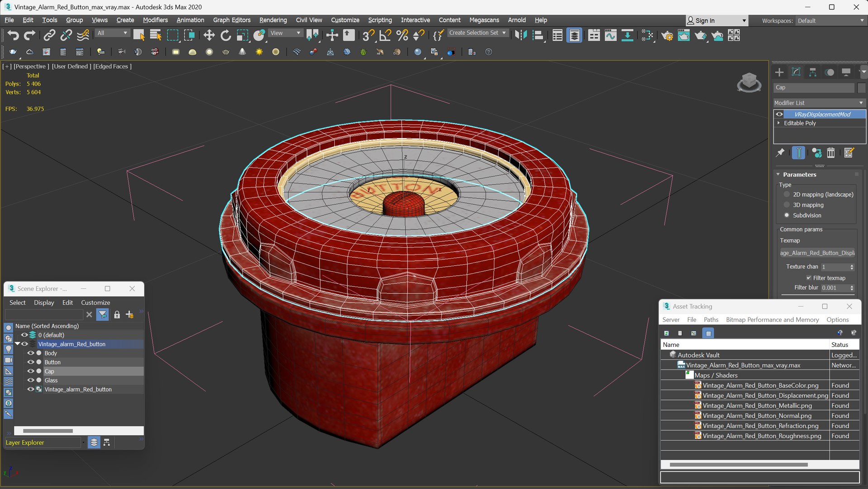Open the Modifiers menu
The height and width of the screenshot is (489, 868).
pyautogui.click(x=155, y=20)
